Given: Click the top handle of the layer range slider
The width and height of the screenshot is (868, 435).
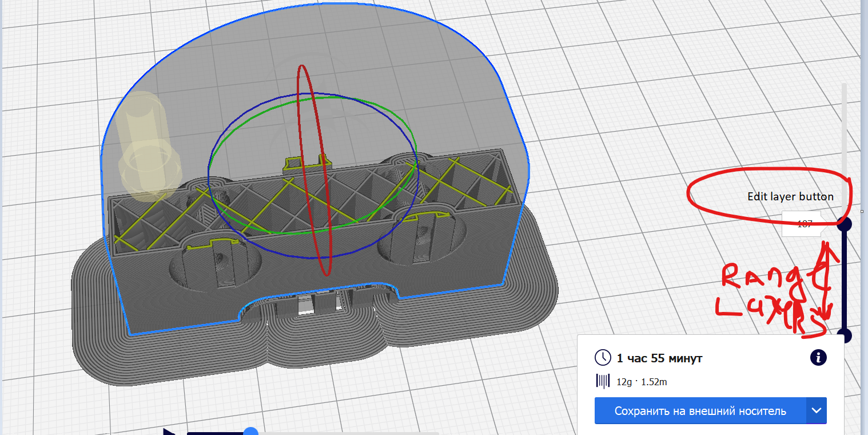Looking at the screenshot, I should coord(843,224).
